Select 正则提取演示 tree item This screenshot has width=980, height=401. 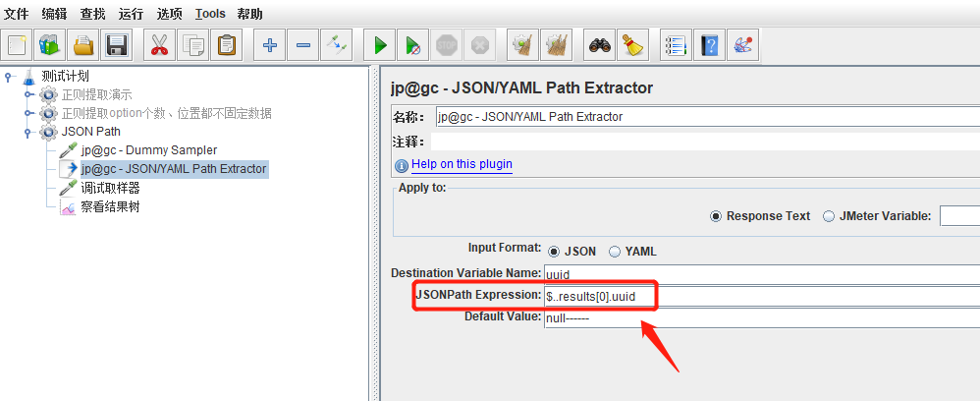[x=97, y=95]
